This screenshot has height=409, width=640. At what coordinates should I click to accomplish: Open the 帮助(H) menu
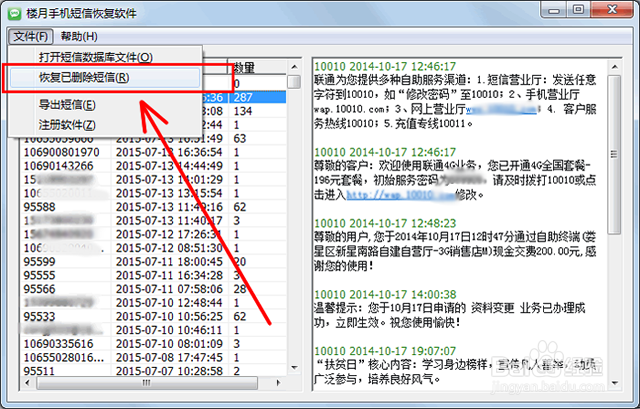point(79,37)
